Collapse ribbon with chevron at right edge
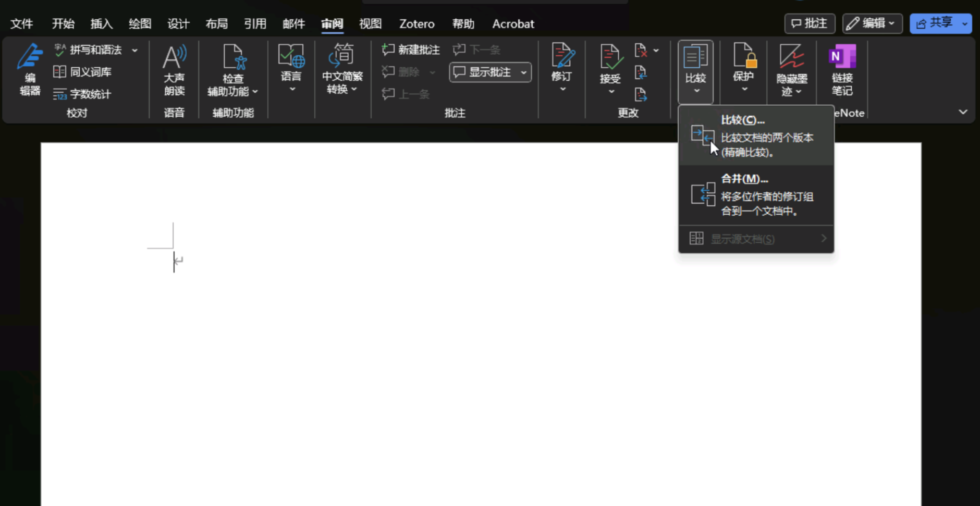This screenshot has width=980, height=506. coord(963,112)
